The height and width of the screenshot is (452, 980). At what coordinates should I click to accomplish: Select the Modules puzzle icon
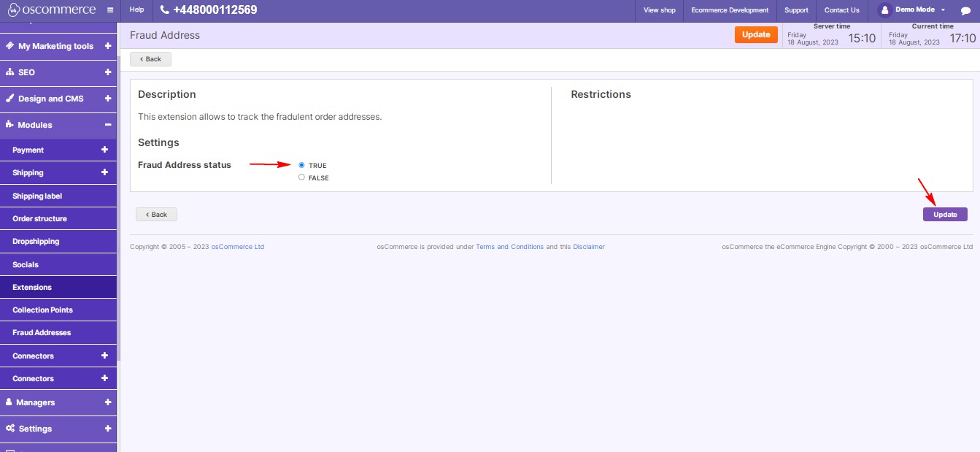coord(8,125)
